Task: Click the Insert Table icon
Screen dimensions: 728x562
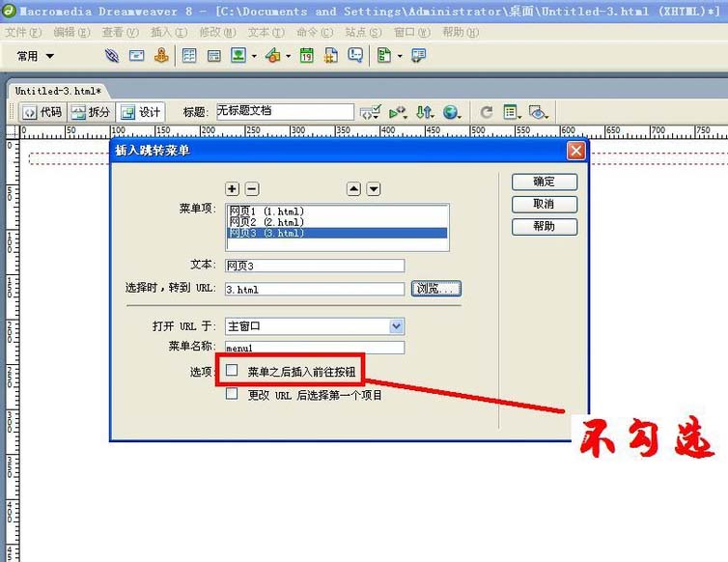Action: [x=189, y=56]
